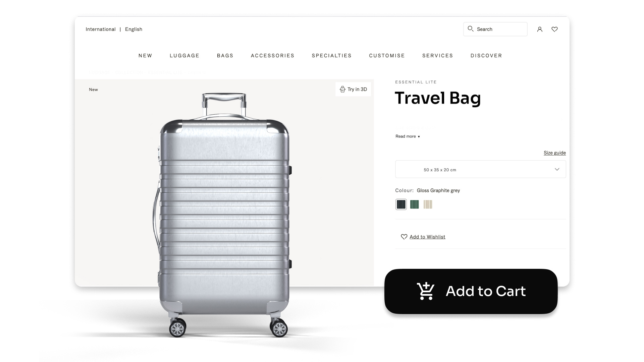Click the Try in 3D icon

[x=342, y=89]
